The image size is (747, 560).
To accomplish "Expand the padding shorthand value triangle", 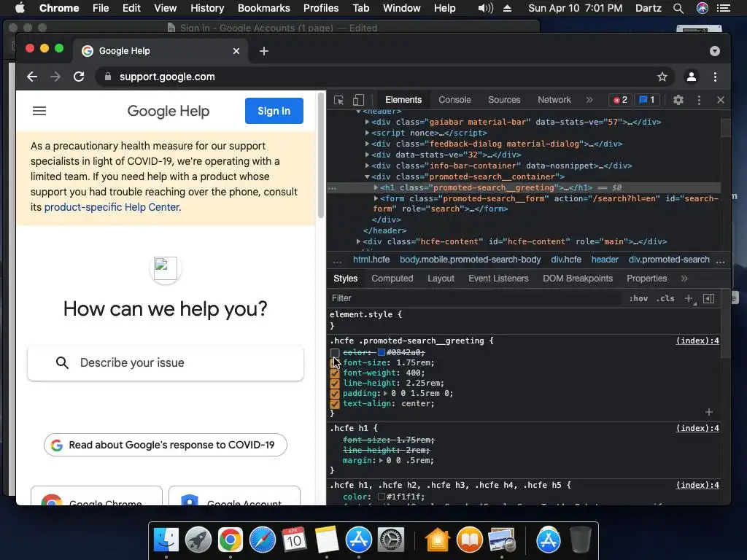I will point(385,393).
